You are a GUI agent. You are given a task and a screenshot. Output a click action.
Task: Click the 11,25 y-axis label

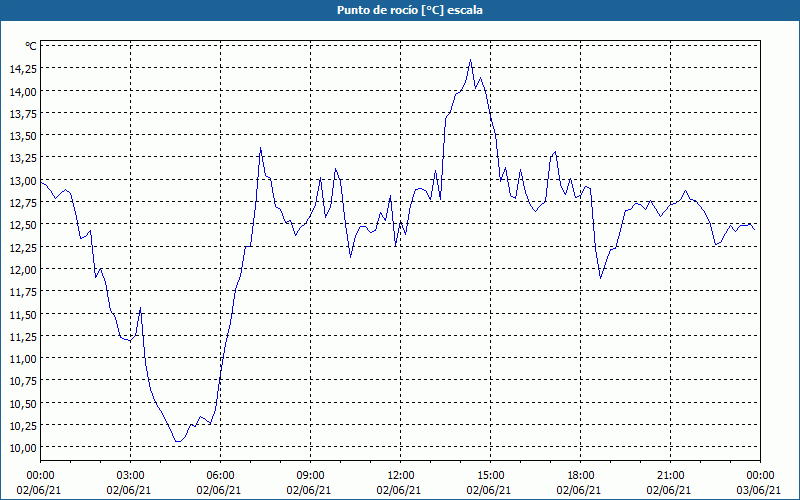pos(23,336)
